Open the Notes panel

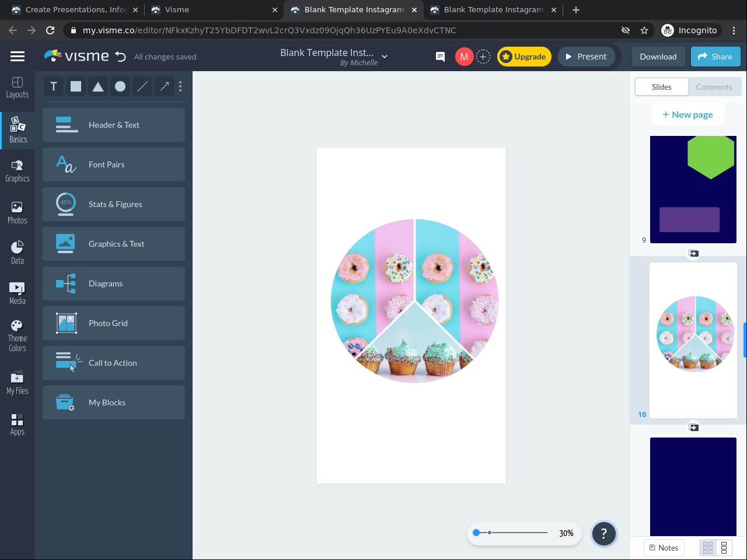pyautogui.click(x=664, y=548)
